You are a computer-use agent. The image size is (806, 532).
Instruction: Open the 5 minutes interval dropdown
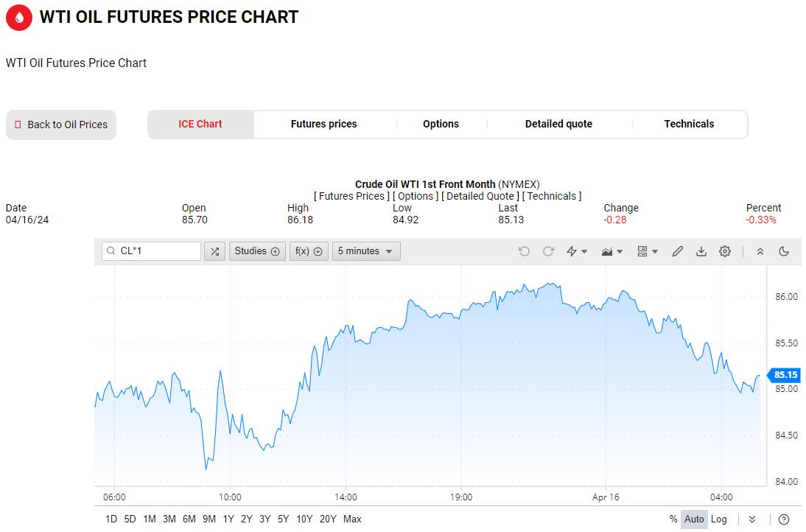click(x=366, y=251)
